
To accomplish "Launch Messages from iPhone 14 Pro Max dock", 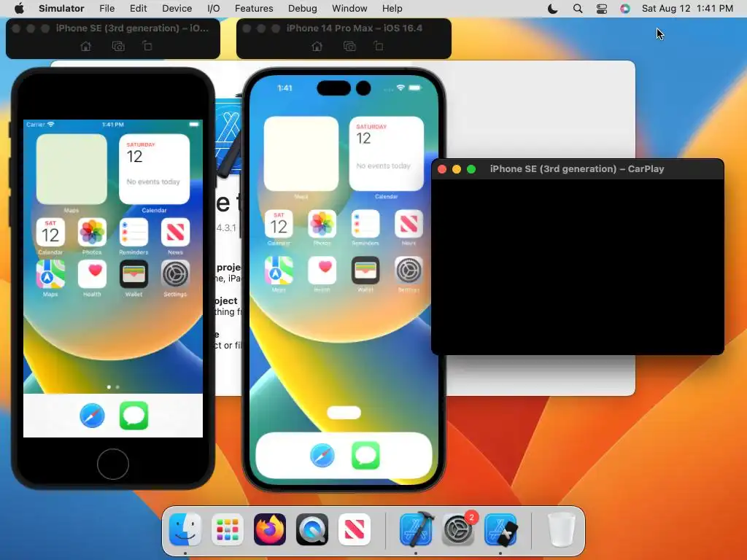I will coord(366,456).
